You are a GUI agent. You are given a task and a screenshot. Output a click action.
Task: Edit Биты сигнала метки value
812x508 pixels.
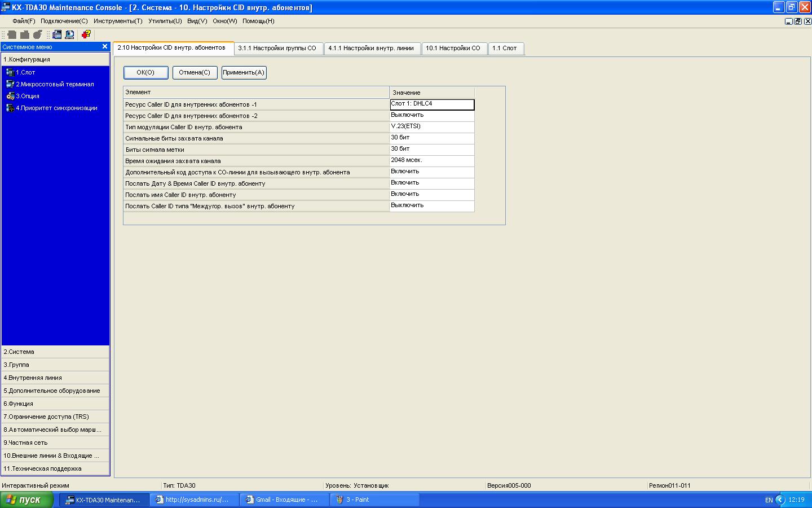click(432, 150)
